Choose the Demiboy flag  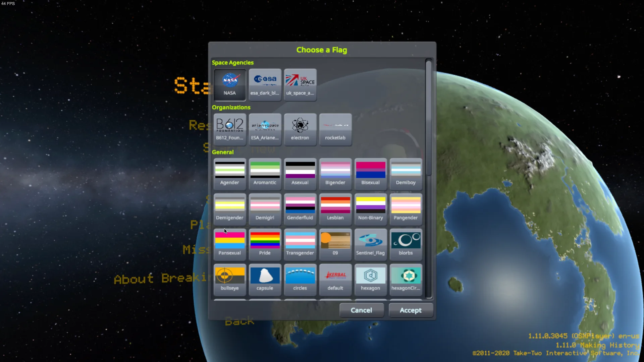point(406,174)
